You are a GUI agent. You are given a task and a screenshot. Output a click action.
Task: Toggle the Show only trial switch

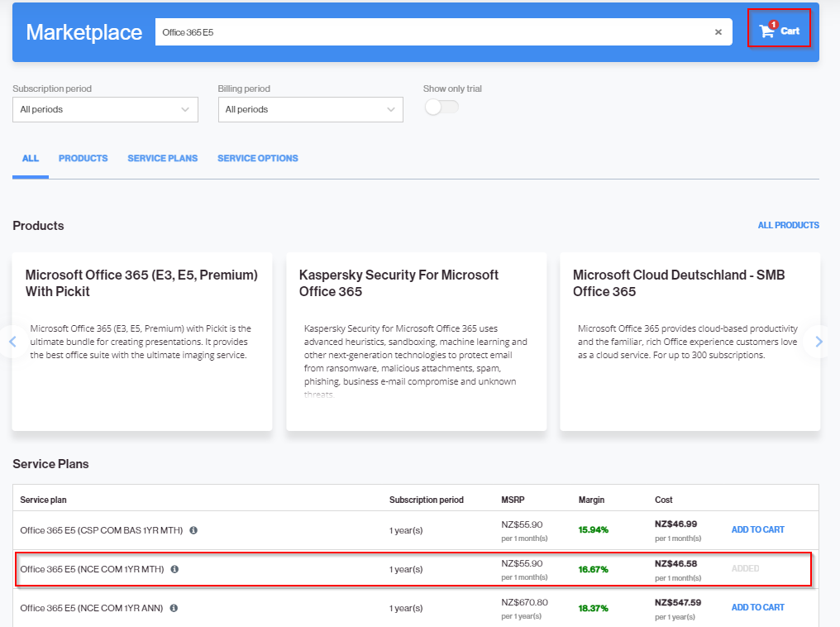441,108
